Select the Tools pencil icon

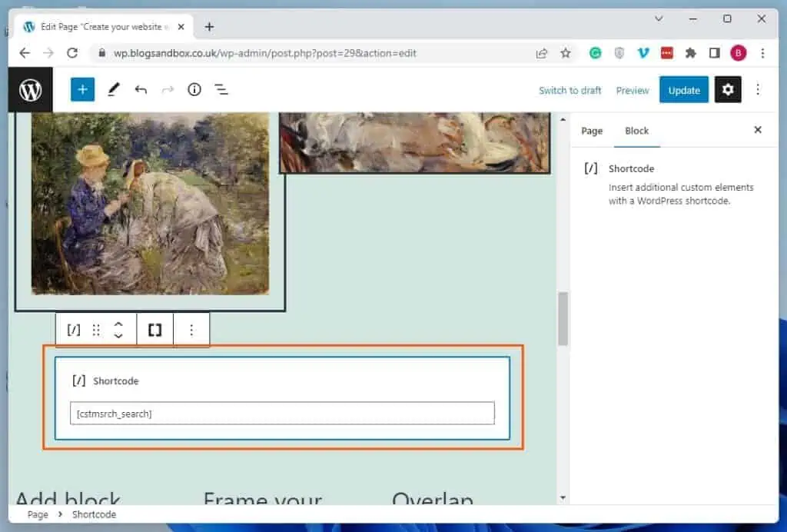113,90
